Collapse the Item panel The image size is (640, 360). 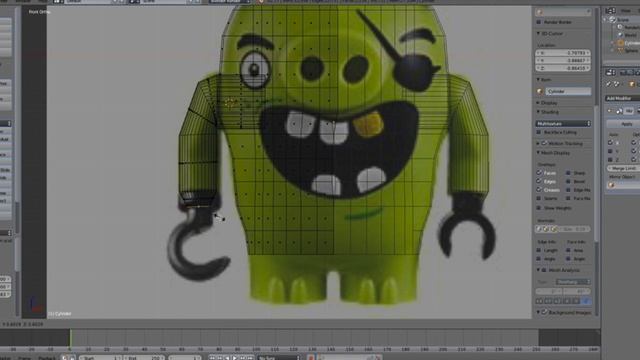click(538, 80)
